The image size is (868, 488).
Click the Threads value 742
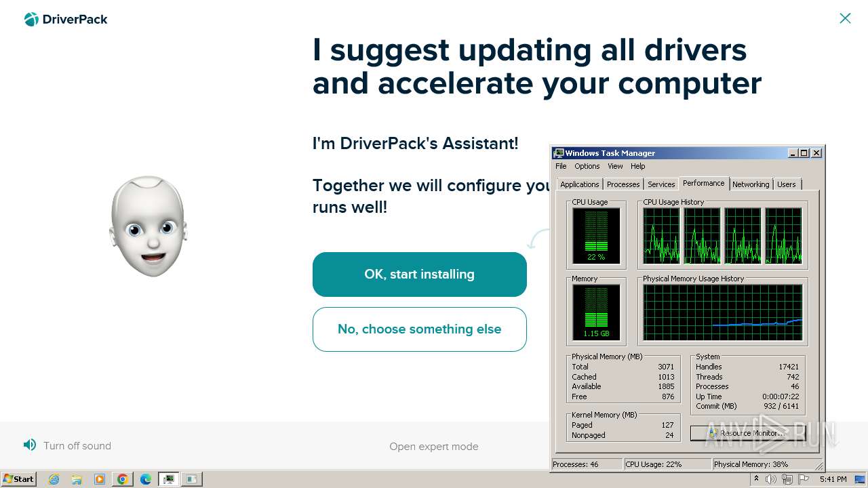(x=793, y=377)
